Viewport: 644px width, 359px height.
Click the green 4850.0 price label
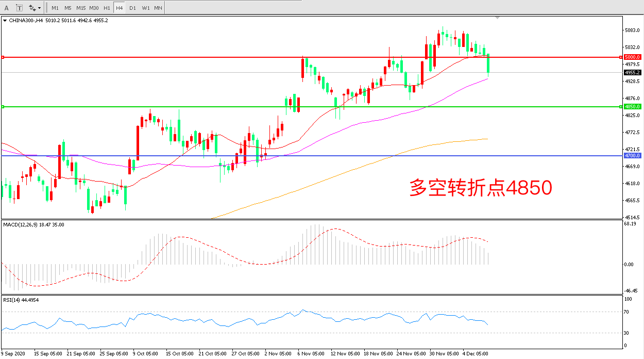tap(632, 107)
